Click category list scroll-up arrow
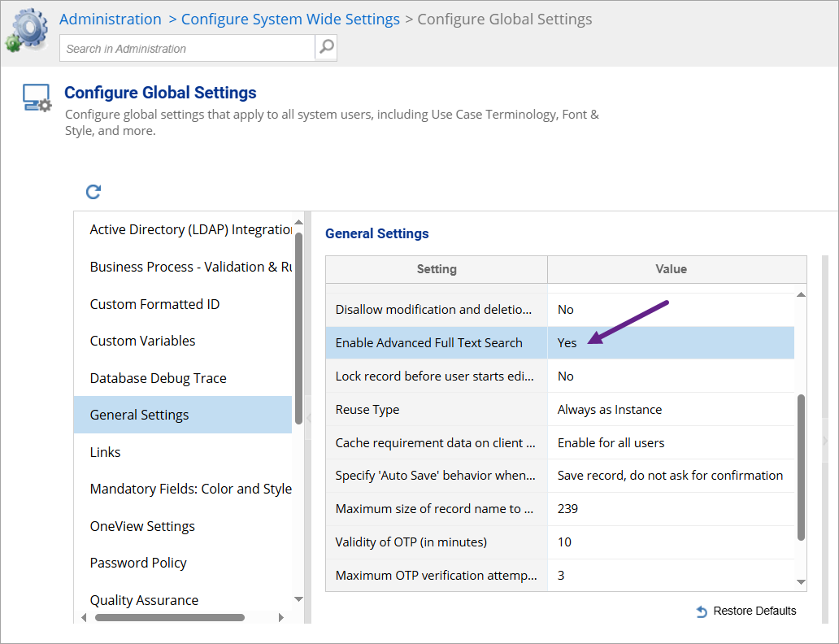839x644 pixels. click(x=298, y=222)
